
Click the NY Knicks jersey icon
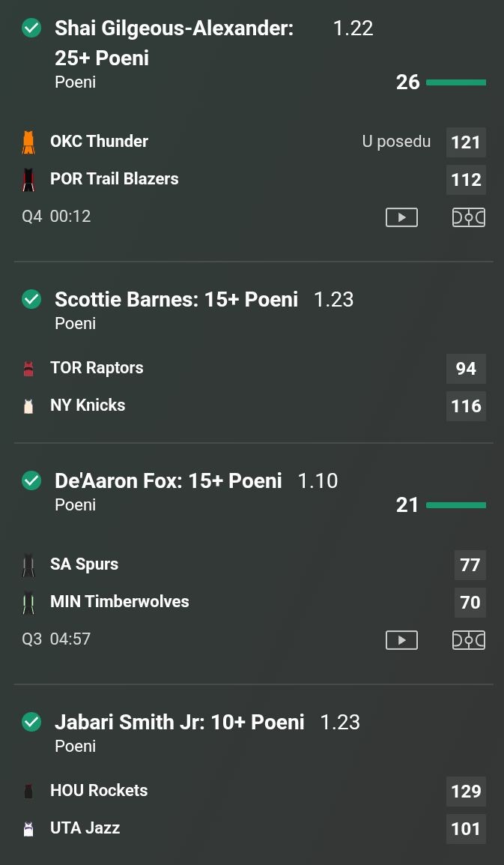[x=28, y=406]
